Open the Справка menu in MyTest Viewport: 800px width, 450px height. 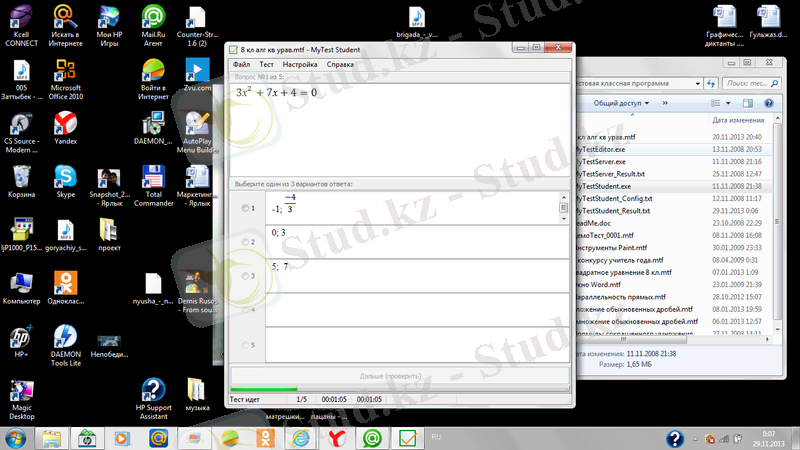[x=340, y=64]
